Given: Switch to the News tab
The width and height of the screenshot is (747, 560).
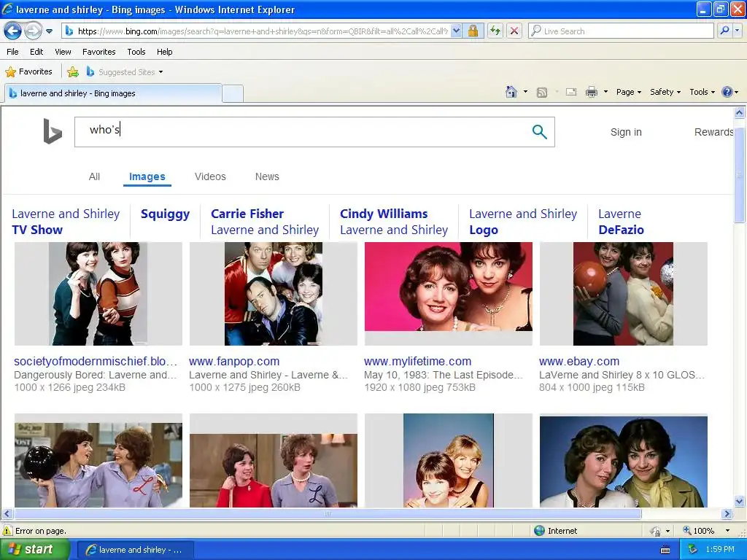Looking at the screenshot, I should coord(267,176).
